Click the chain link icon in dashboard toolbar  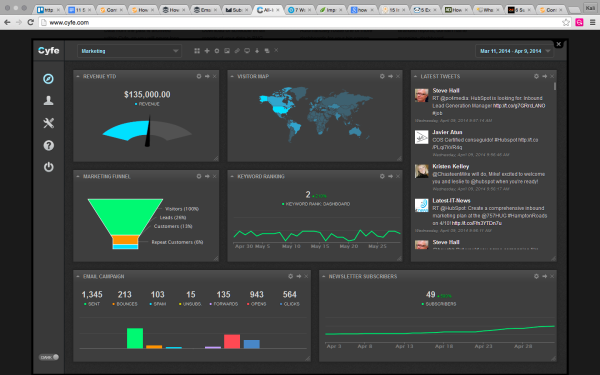tap(237, 51)
